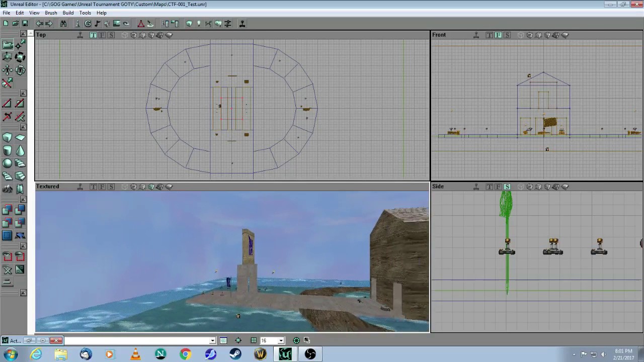Set Side viewport to Top mode

(489, 187)
